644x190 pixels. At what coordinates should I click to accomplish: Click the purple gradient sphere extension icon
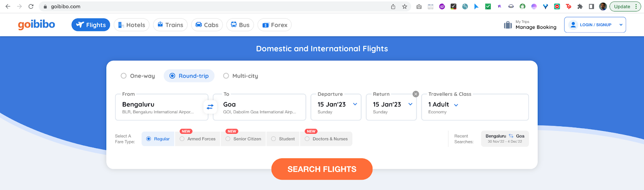point(534,6)
